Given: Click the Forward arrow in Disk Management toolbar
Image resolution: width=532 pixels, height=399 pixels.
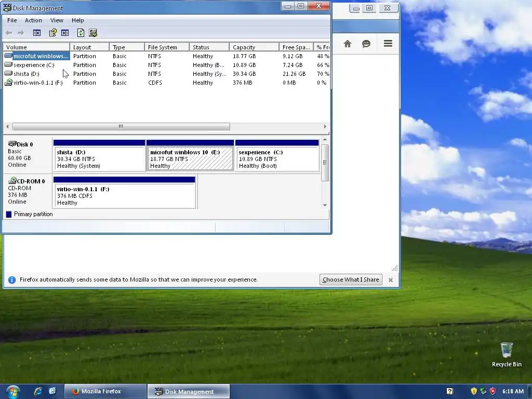Looking at the screenshot, I should click(21, 33).
